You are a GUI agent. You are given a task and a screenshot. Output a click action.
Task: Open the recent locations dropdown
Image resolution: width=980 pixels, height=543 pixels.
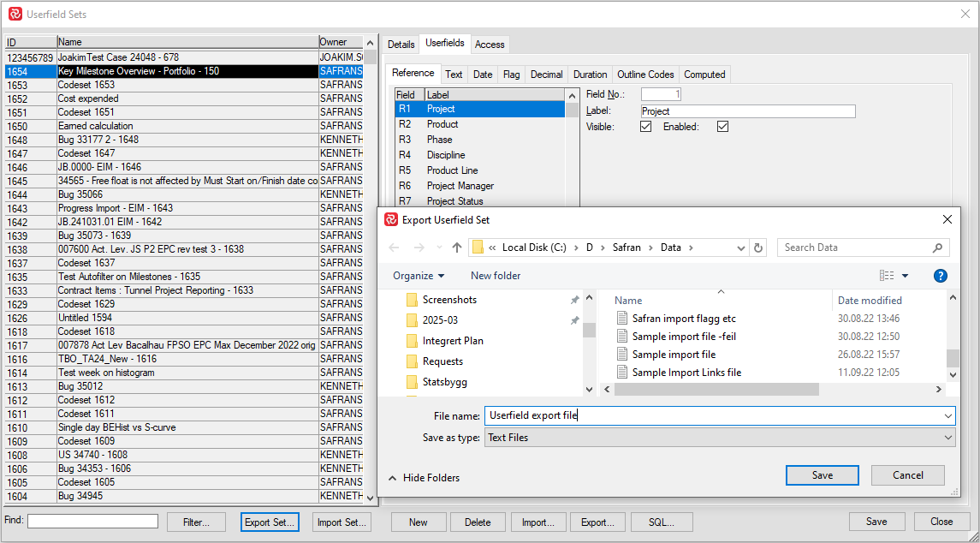[x=439, y=248]
